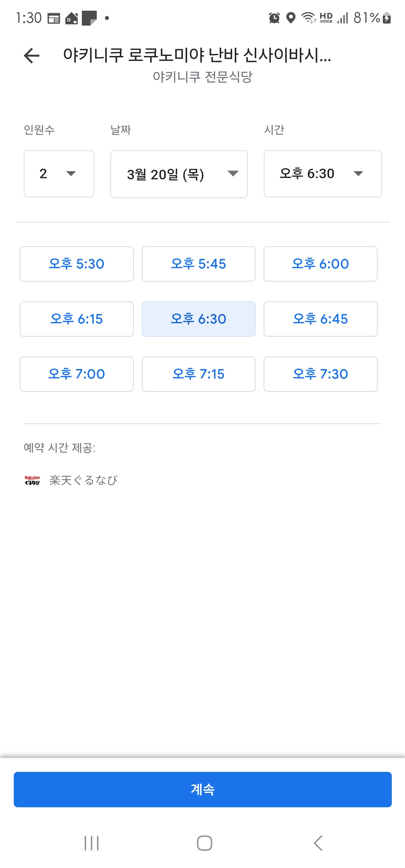Viewport: 405px width, 868px height.
Task: Pick the 오후 7:15 time slot
Action: pos(199,374)
